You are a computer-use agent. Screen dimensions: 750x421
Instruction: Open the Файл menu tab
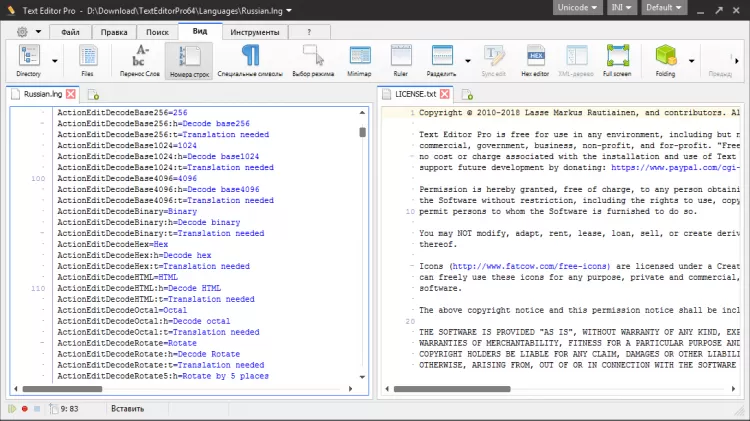coord(70,32)
